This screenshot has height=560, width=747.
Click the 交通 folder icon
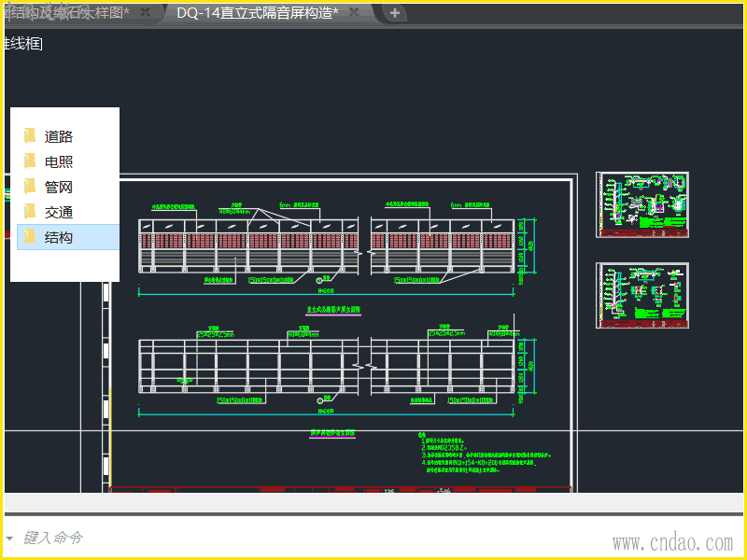30,212
